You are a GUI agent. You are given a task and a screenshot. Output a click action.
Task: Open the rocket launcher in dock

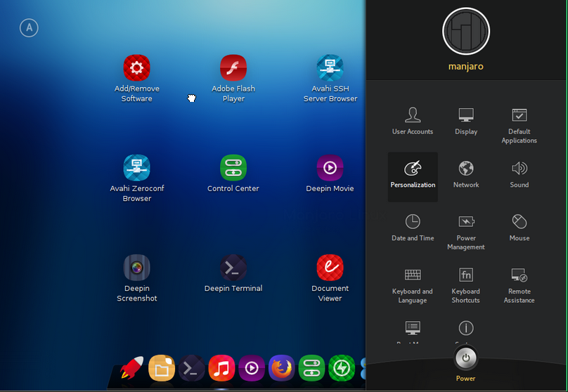tap(131, 367)
